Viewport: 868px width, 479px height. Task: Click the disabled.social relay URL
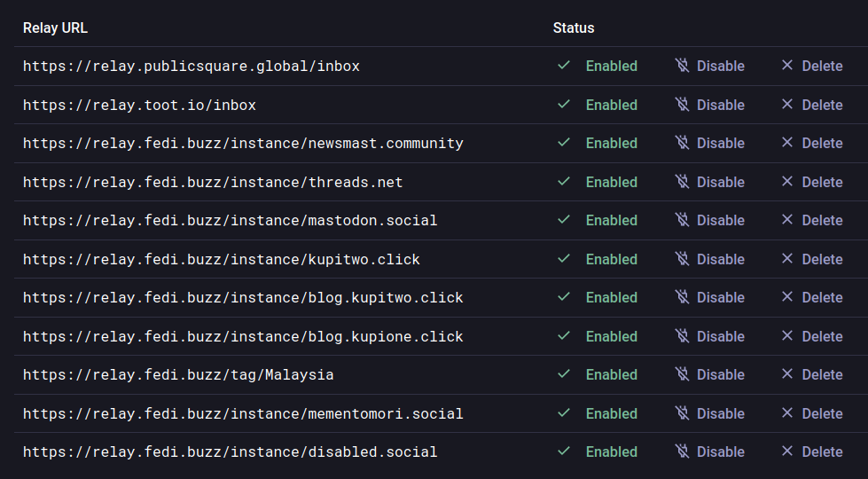click(231, 452)
